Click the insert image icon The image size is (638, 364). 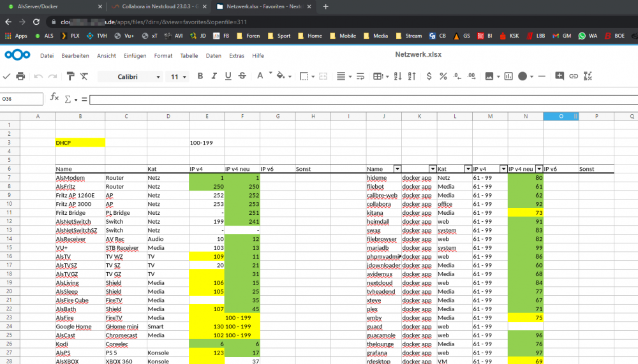pyautogui.click(x=489, y=76)
